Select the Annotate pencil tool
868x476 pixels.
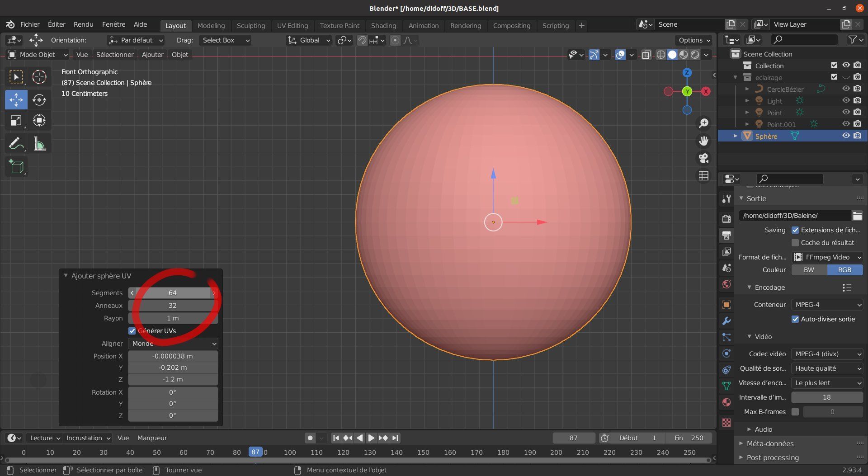16,144
